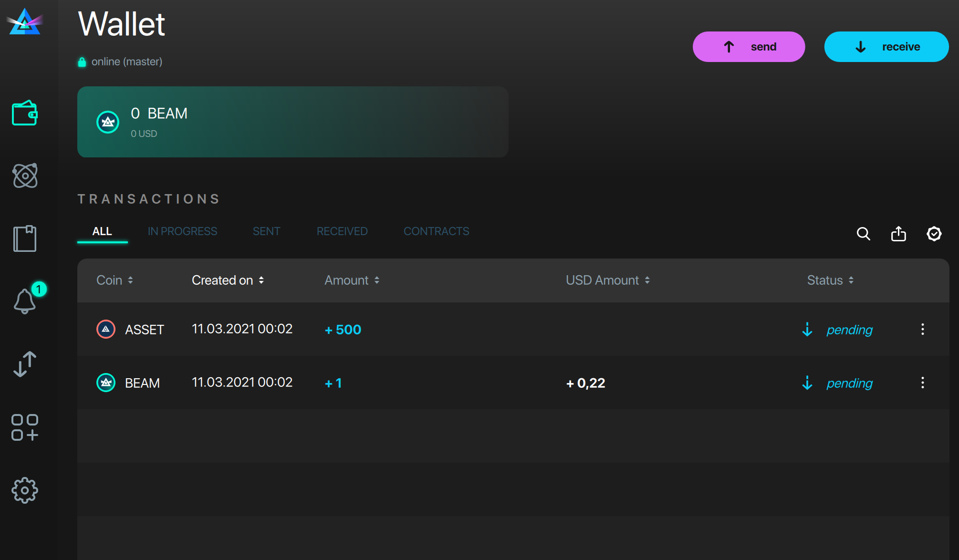959x560 pixels.
Task: Click the transactions search icon
Action: [x=863, y=234]
